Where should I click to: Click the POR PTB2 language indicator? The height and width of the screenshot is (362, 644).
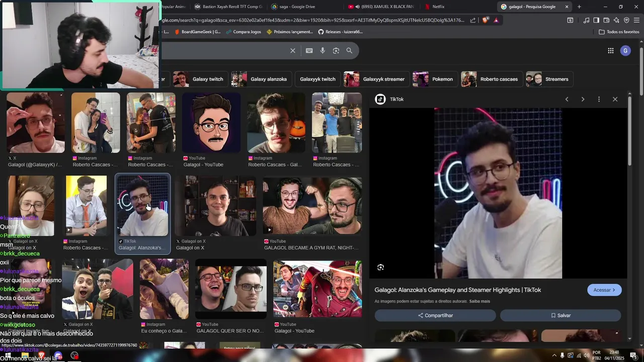click(597, 355)
